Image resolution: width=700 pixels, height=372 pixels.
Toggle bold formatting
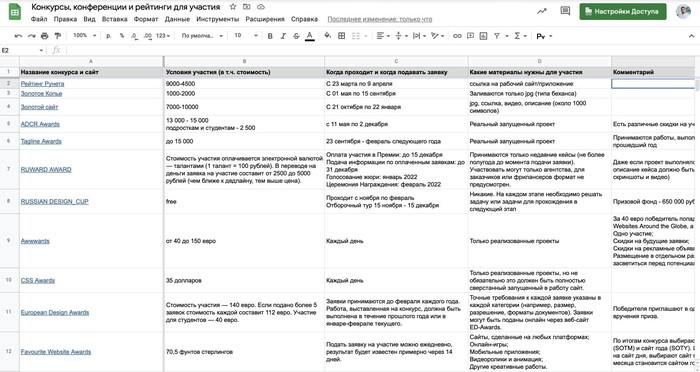[x=270, y=36]
